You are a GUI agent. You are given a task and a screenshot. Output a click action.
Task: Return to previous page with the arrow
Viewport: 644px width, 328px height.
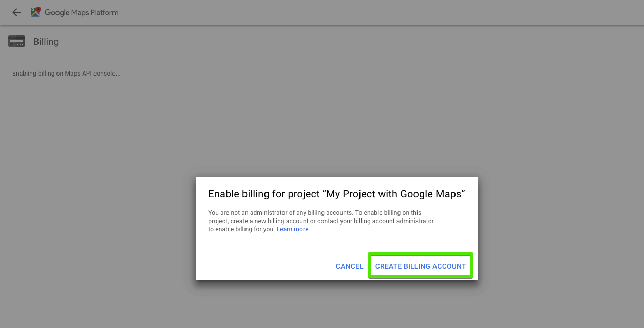point(16,12)
